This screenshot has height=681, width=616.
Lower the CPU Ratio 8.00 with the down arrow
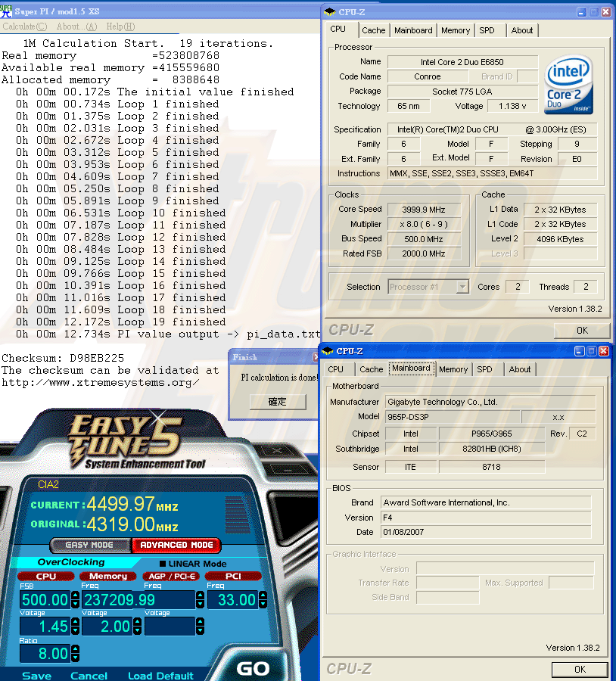pyautogui.click(x=75, y=658)
